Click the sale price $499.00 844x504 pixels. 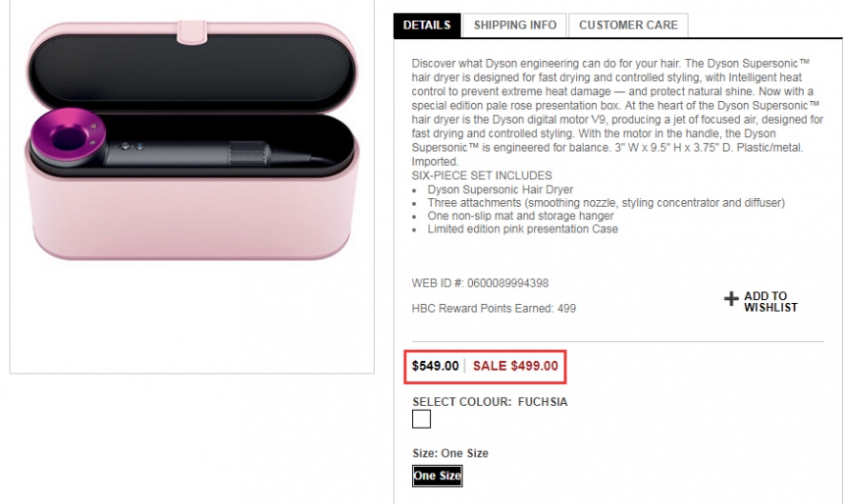click(x=515, y=366)
